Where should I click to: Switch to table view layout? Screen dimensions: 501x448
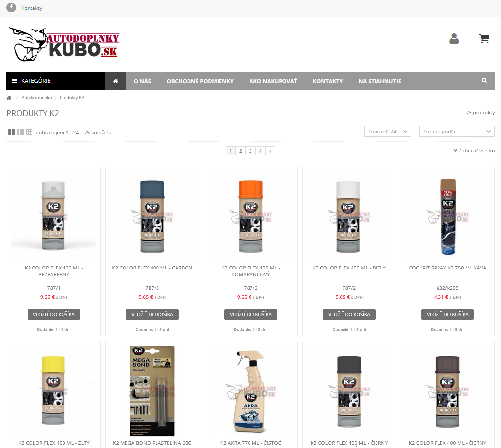tap(29, 132)
